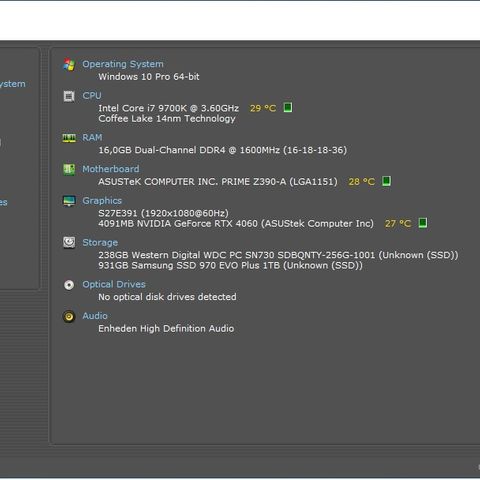This screenshot has width=480, height=480.
Task: Open the Audio section heading
Action: coord(95,316)
